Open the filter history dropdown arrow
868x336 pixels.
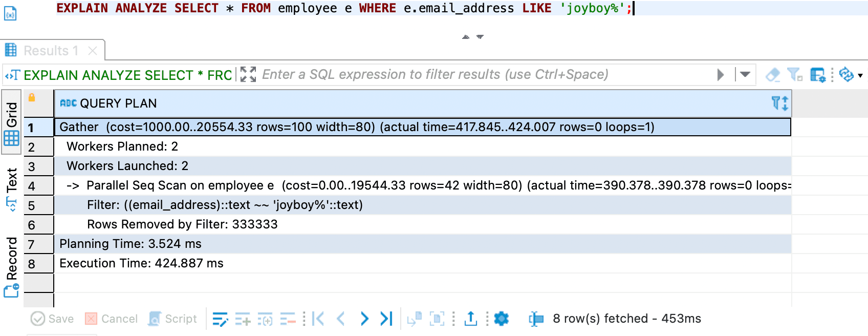click(745, 75)
